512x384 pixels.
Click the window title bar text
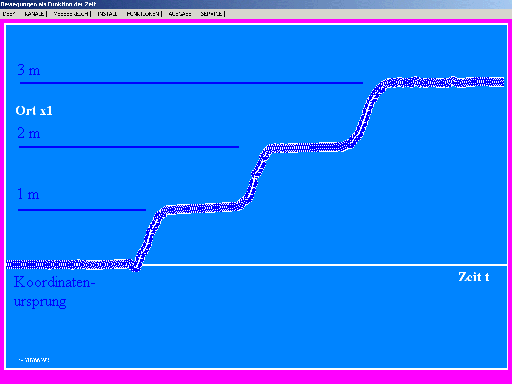tap(48, 4)
